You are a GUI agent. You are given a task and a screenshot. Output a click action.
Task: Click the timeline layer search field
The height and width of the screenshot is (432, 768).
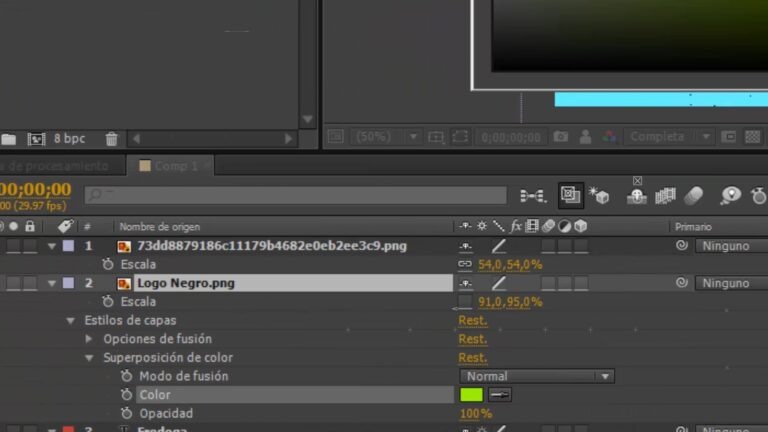[x=296, y=195]
